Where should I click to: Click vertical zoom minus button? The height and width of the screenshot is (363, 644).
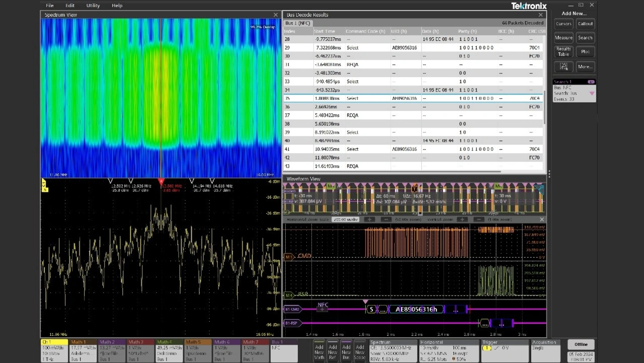pyautogui.click(x=479, y=220)
